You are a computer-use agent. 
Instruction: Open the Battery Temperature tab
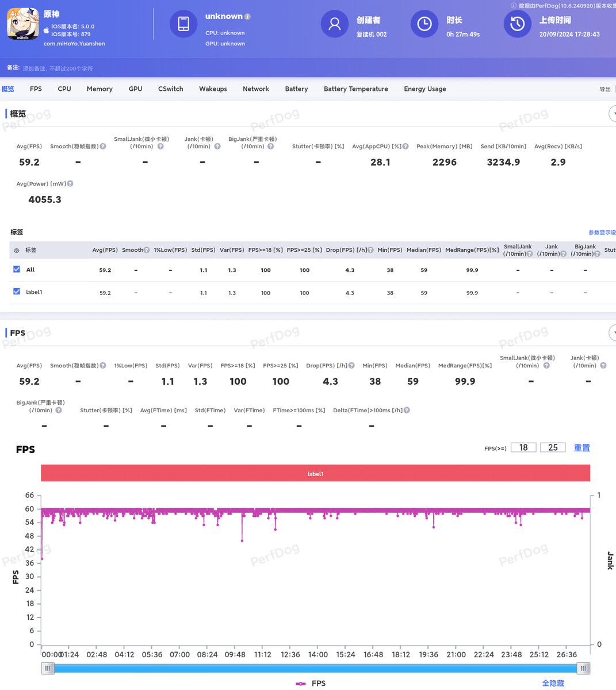[x=355, y=89]
